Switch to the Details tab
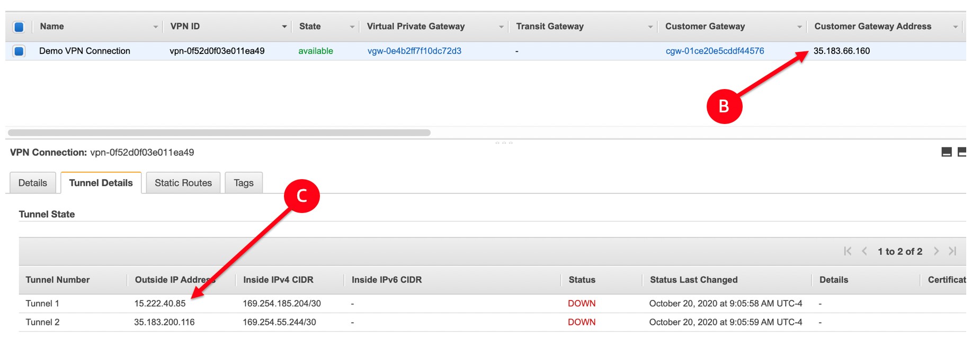Image resolution: width=980 pixels, height=354 pixels. 33,183
